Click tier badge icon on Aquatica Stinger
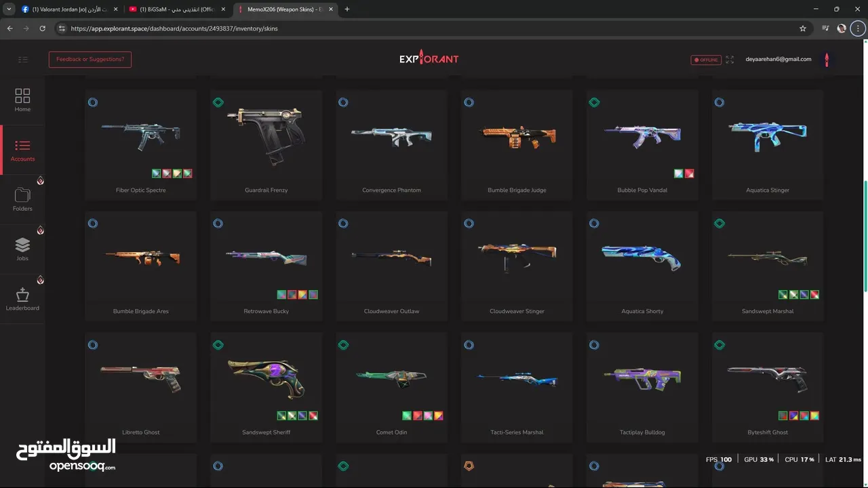 [x=719, y=102]
